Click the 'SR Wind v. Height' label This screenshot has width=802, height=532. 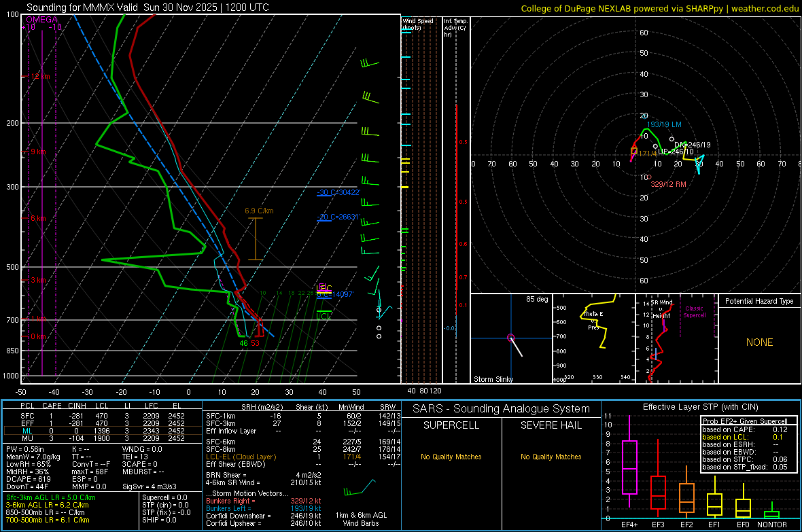pos(661,309)
